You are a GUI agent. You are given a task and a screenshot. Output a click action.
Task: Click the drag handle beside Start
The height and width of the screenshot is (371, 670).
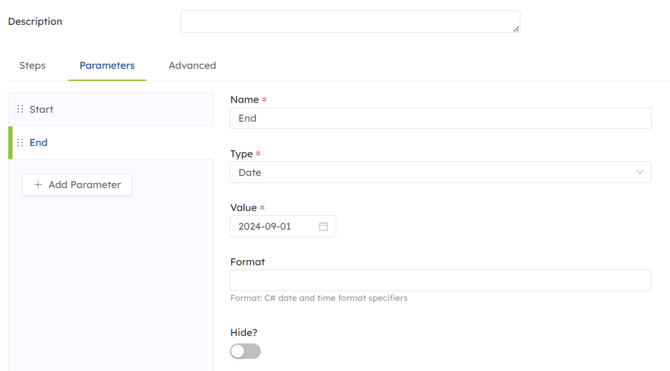tap(20, 109)
